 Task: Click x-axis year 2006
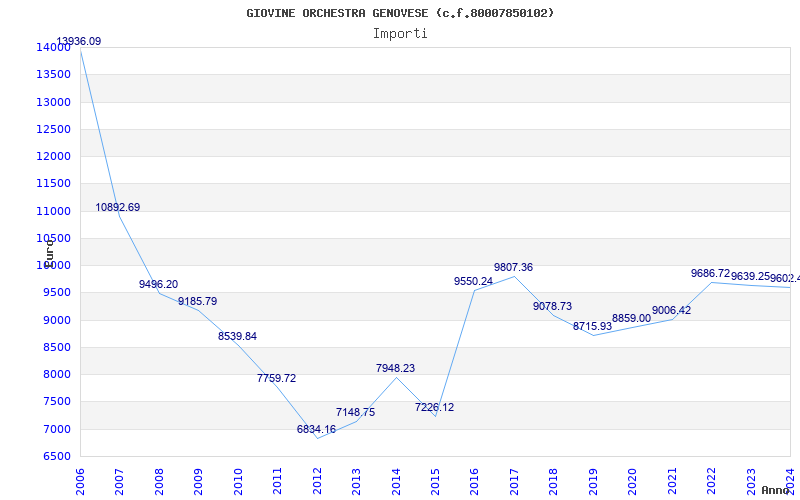pyautogui.click(x=80, y=482)
